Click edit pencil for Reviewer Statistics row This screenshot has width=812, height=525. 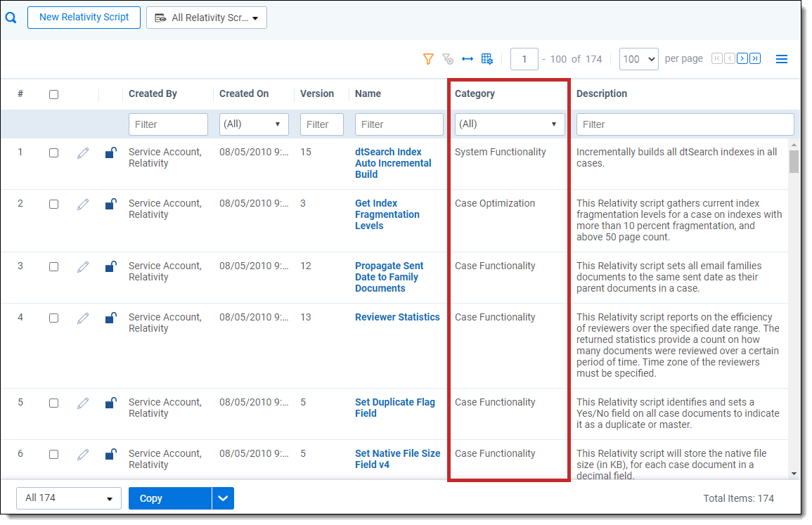click(x=83, y=318)
